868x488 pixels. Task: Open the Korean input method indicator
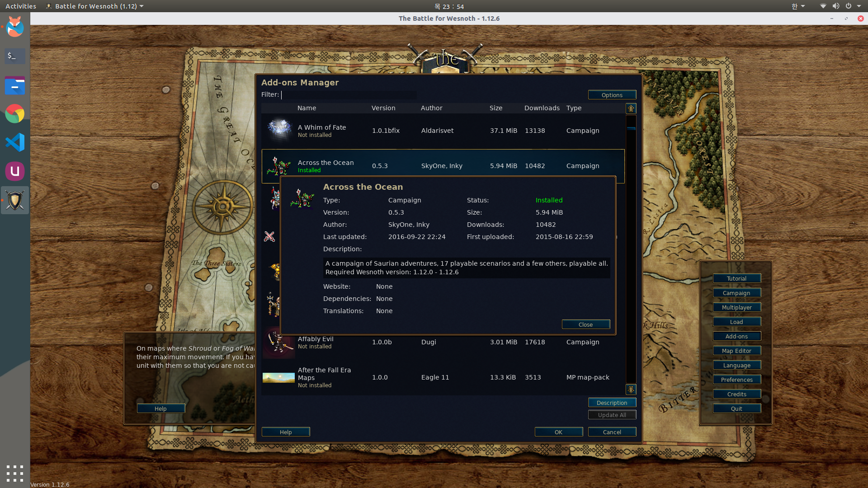798,6
